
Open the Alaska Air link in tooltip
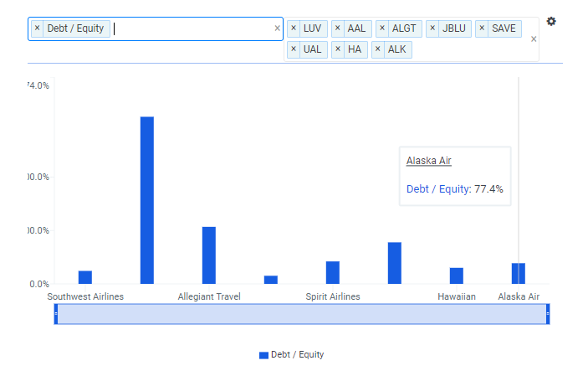click(428, 161)
